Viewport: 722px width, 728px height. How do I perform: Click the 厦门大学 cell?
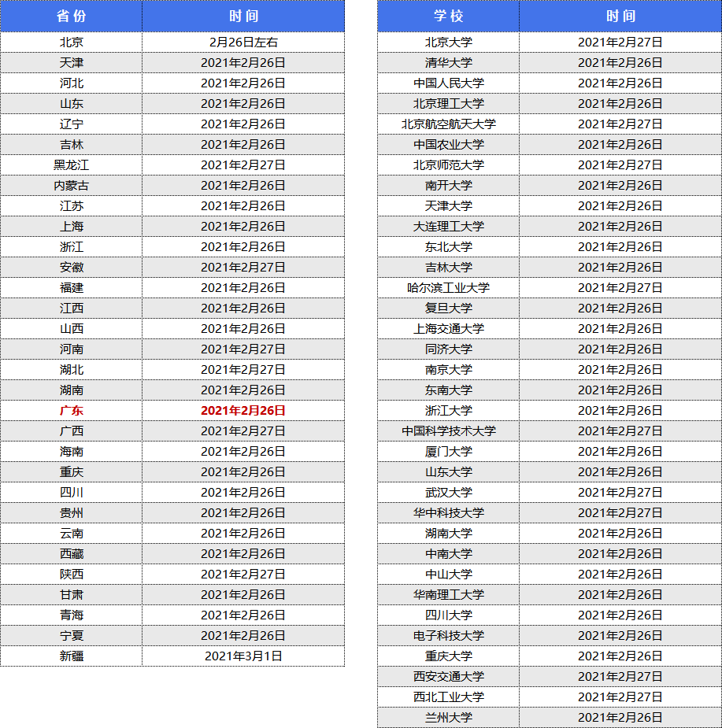click(x=448, y=451)
